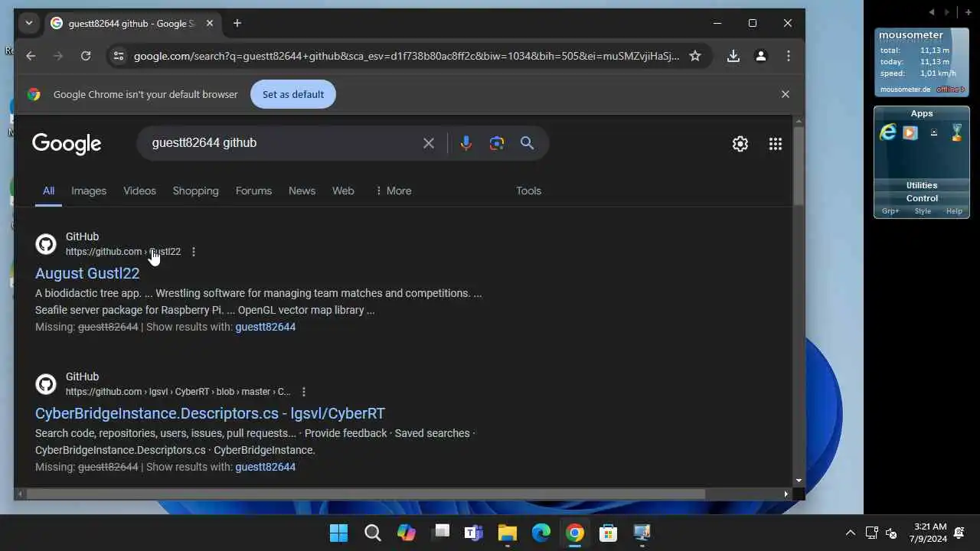Image resolution: width=980 pixels, height=551 pixels.
Task: Switch to the News tab
Action: pos(302,191)
